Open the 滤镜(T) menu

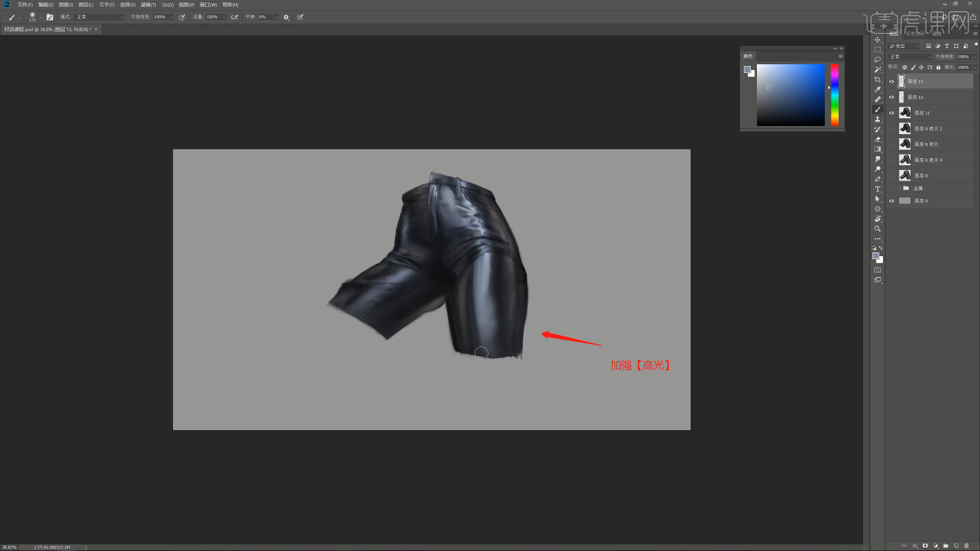(x=148, y=5)
